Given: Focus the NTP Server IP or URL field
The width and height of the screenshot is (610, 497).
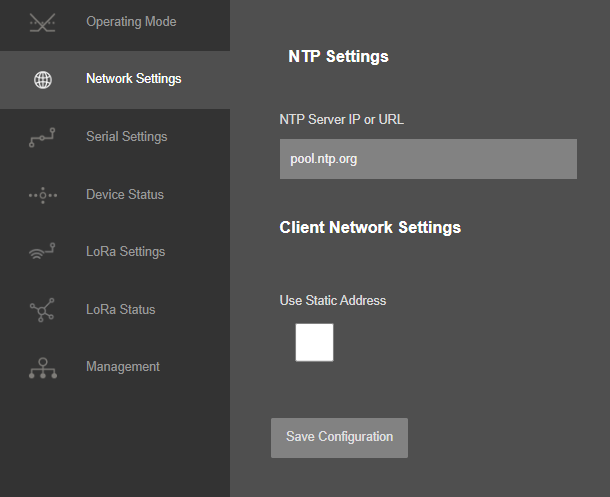Looking at the screenshot, I should coord(428,159).
